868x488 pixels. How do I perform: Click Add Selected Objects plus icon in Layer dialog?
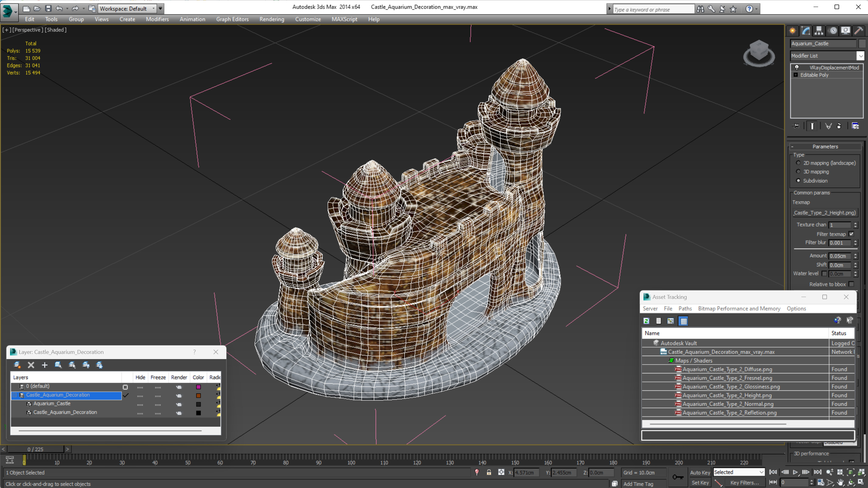pyautogui.click(x=44, y=365)
